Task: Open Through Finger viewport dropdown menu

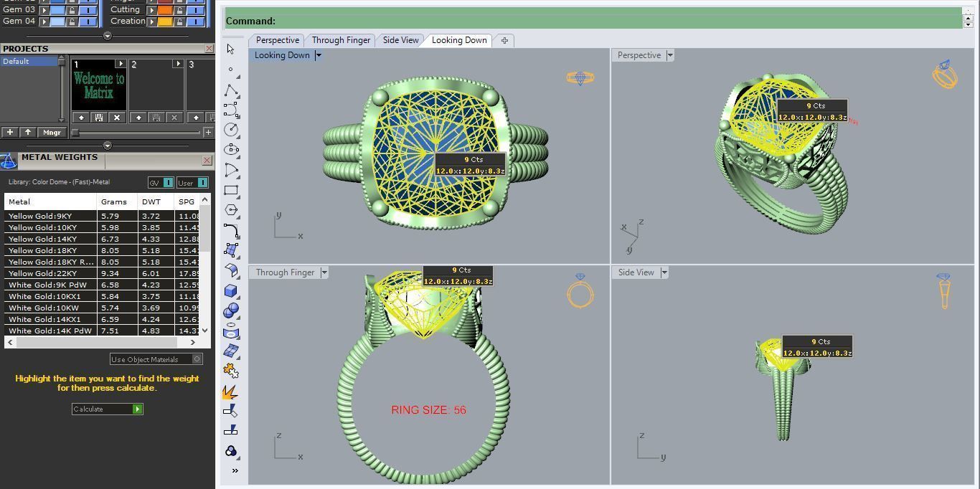Action: pyautogui.click(x=324, y=272)
